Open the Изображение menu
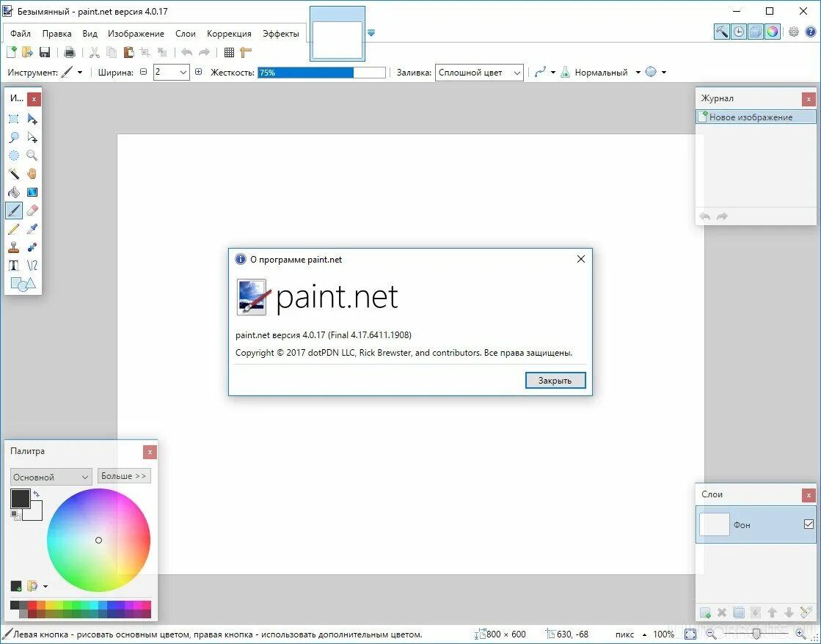 136,34
